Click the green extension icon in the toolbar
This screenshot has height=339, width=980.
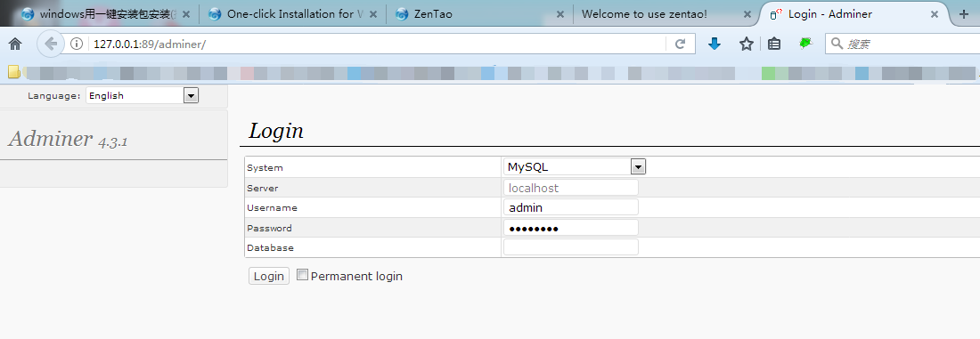[x=805, y=43]
